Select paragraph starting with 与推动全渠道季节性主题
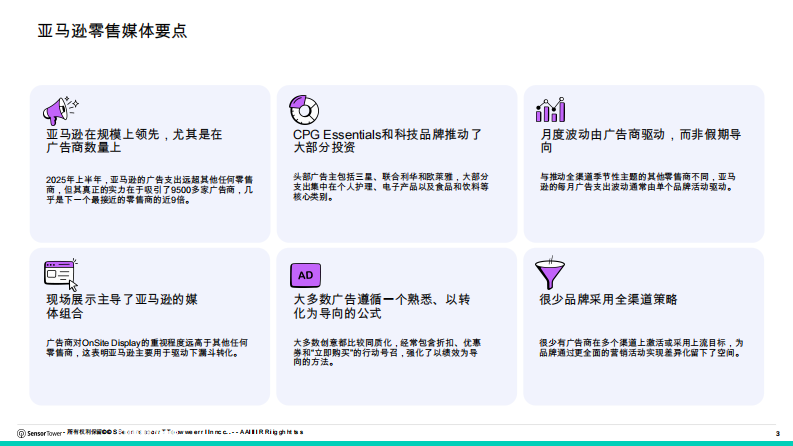 [638, 182]
